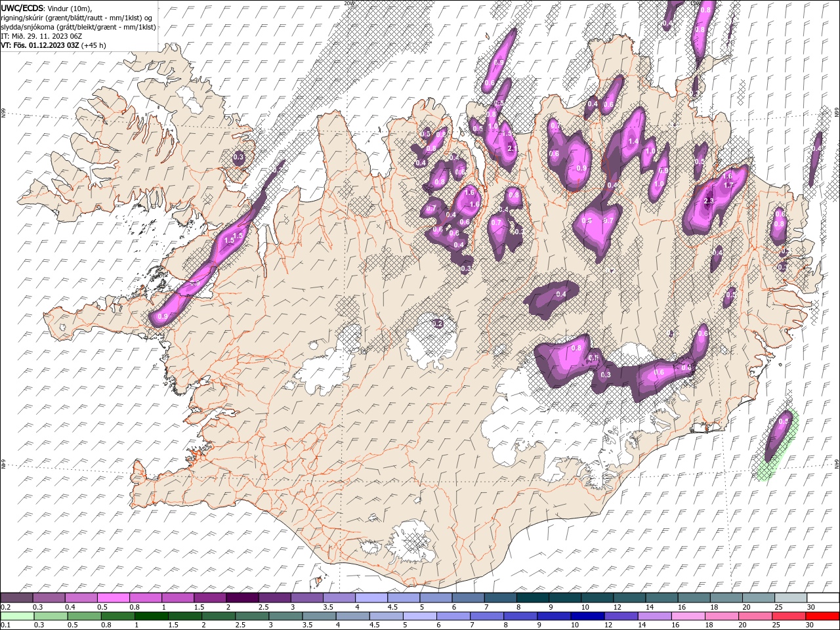Viewport: 840px width, 630px height.
Task: Pick the lower legend green swatch labeled 0.8
Action: (x=117, y=616)
